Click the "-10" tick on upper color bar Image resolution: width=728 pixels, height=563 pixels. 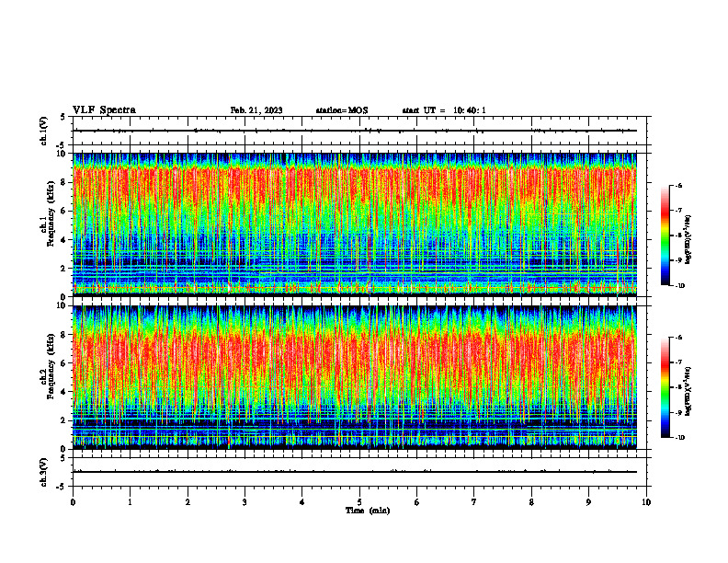[679, 286]
